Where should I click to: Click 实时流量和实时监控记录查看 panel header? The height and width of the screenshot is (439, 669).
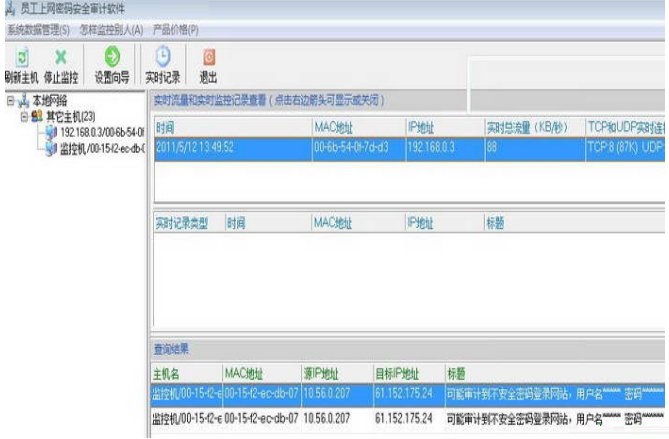pyautogui.click(x=269, y=100)
